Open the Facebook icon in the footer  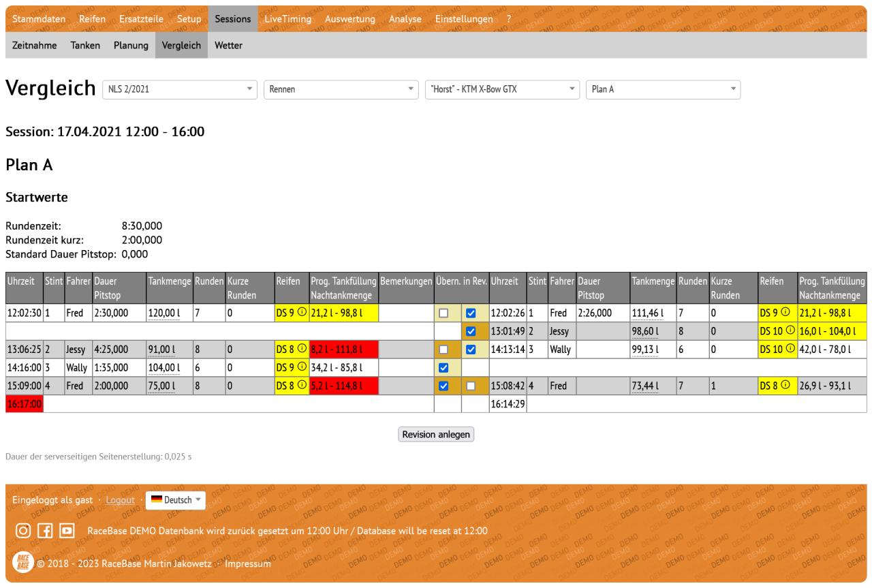point(45,531)
